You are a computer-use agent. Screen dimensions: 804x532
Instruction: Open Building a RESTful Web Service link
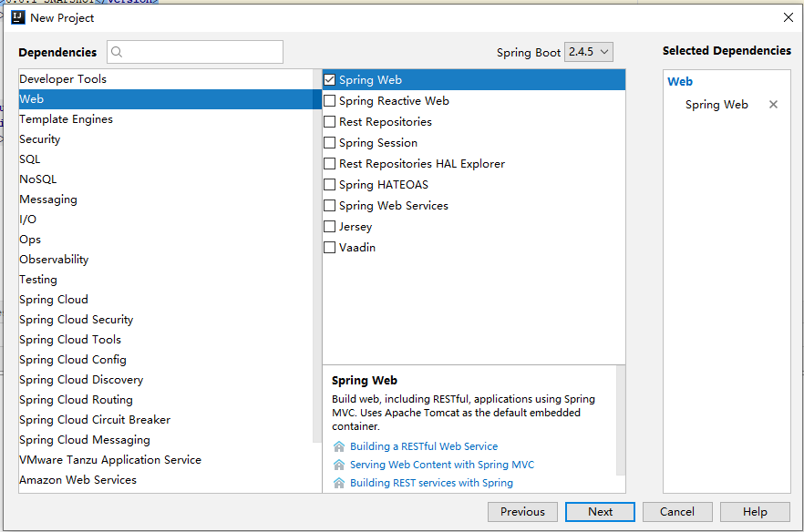[424, 446]
